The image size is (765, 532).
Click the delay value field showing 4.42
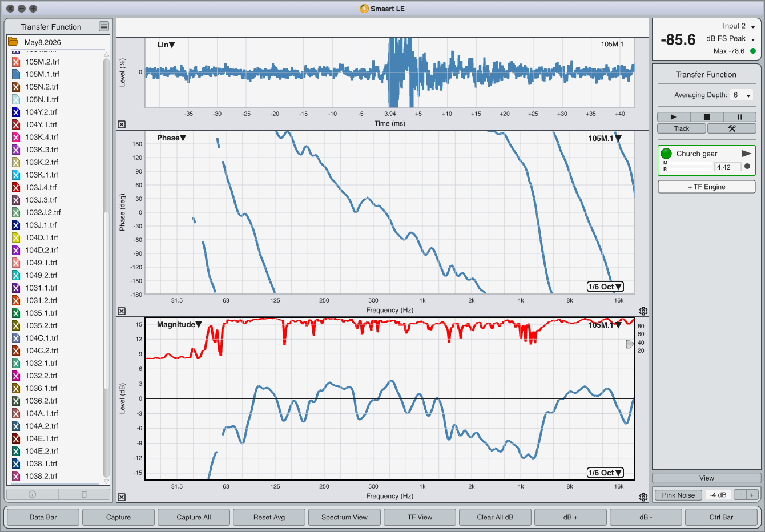click(728, 167)
